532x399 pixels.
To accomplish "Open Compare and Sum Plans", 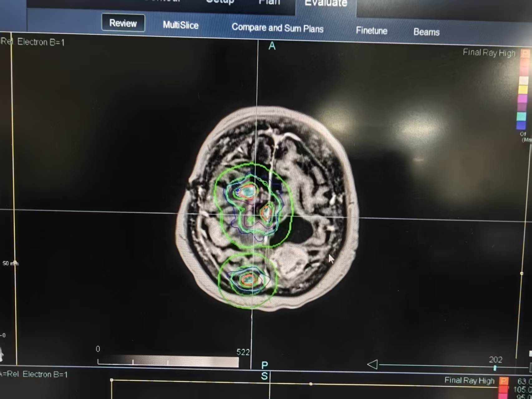I will (278, 28).
